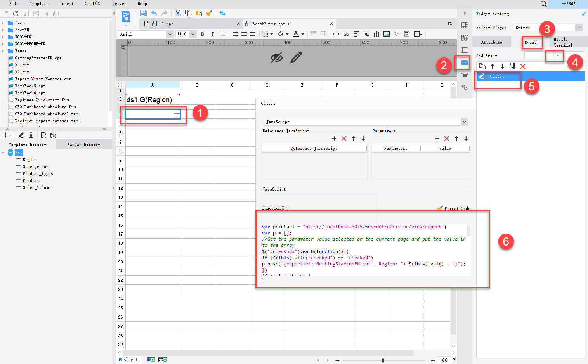Screen dimensions: 588x364
Task: Click the format painter brush icon
Action: (209, 13)
